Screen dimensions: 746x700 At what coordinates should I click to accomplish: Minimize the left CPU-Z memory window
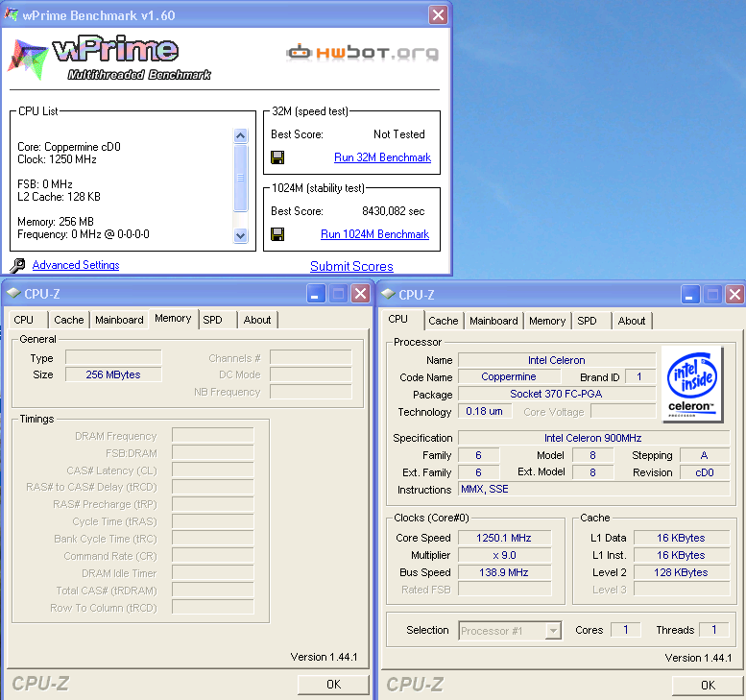coord(316,294)
